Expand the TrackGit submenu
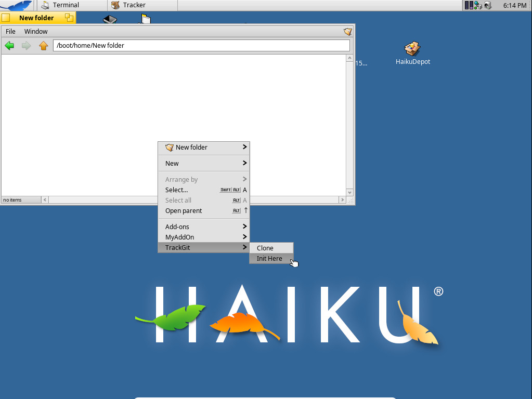Viewport: 532px width, 399px height. pyautogui.click(x=204, y=247)
